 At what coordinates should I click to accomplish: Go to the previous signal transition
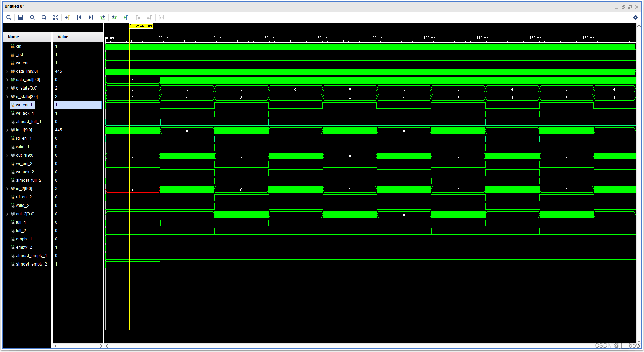pos(103,17)
